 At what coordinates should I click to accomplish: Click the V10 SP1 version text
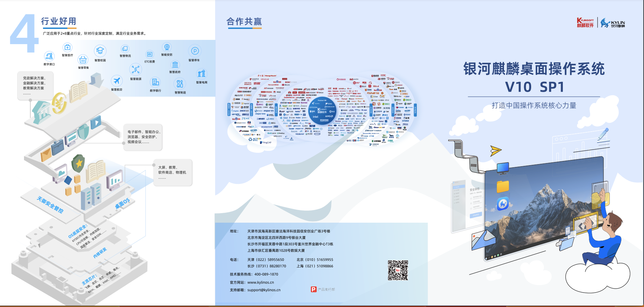click(535, 87)
